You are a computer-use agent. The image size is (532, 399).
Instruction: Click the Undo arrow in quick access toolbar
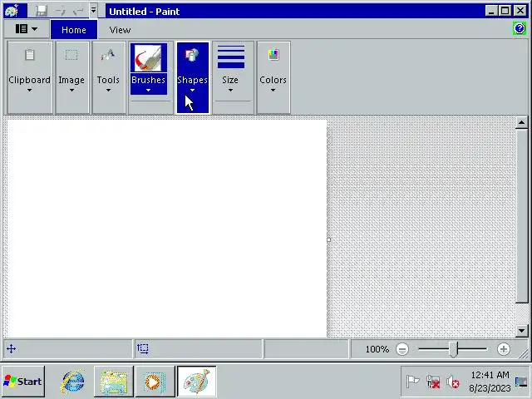click(x=61, y=11)
